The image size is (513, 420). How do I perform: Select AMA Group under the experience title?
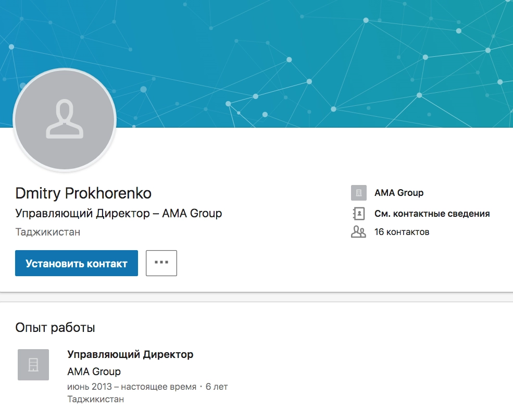coord(94,372)
